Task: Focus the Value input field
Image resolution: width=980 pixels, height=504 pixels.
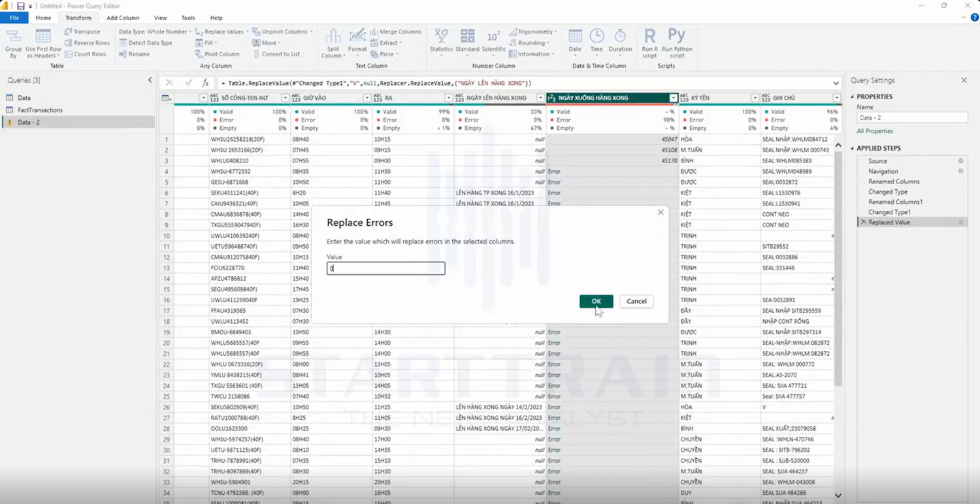Action: click(x=386, y=268)
